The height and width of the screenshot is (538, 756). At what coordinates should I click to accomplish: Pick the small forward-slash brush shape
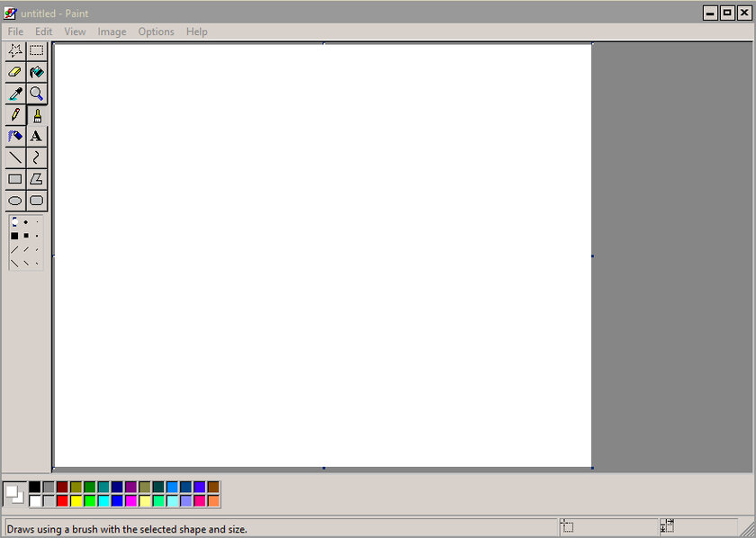(37, 250)
